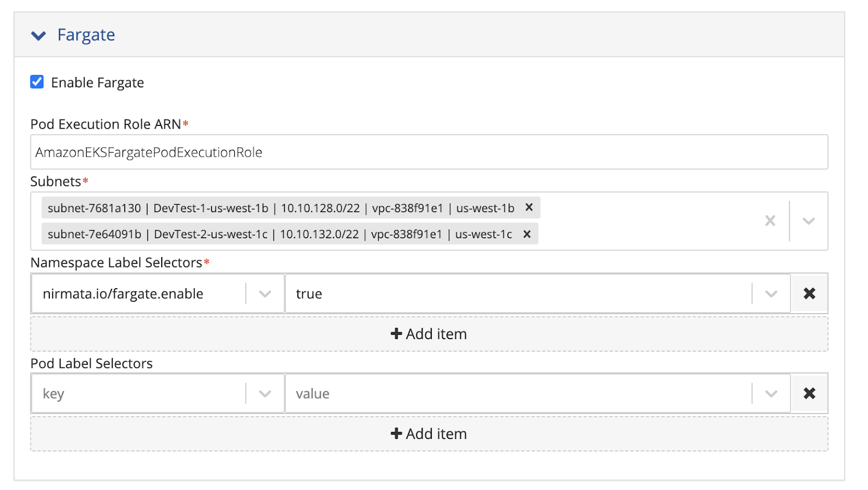This screenshot has width=868, height=490.
Task: Delete the Pod Label Selectors key/value row
Action: click(x=809, y=393)
